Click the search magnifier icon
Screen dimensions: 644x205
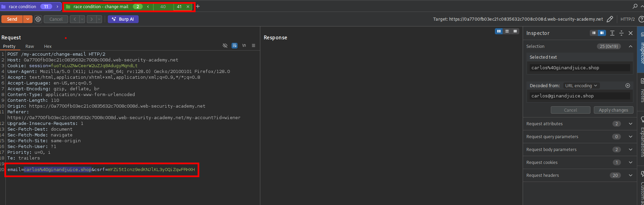(x=635, y=6)
